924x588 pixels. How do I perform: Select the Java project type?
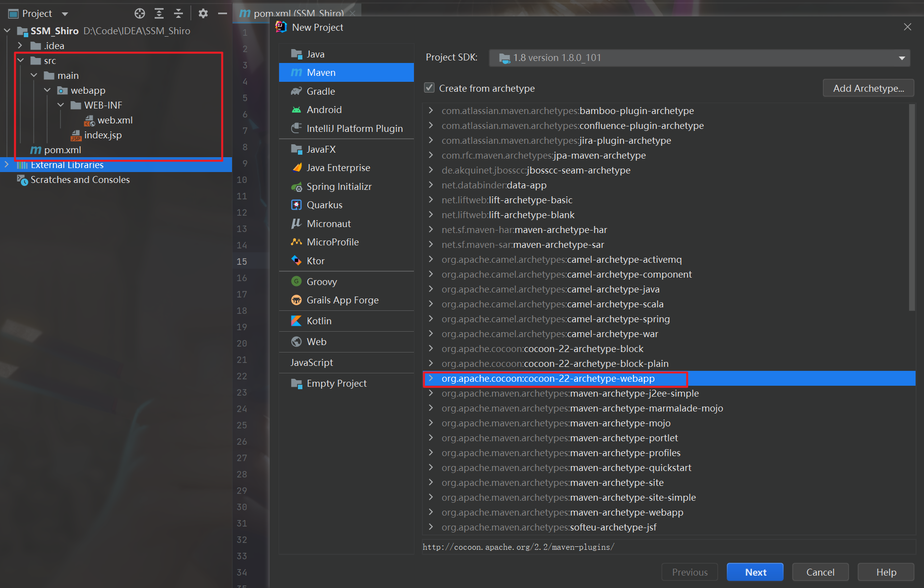[346, 54]
